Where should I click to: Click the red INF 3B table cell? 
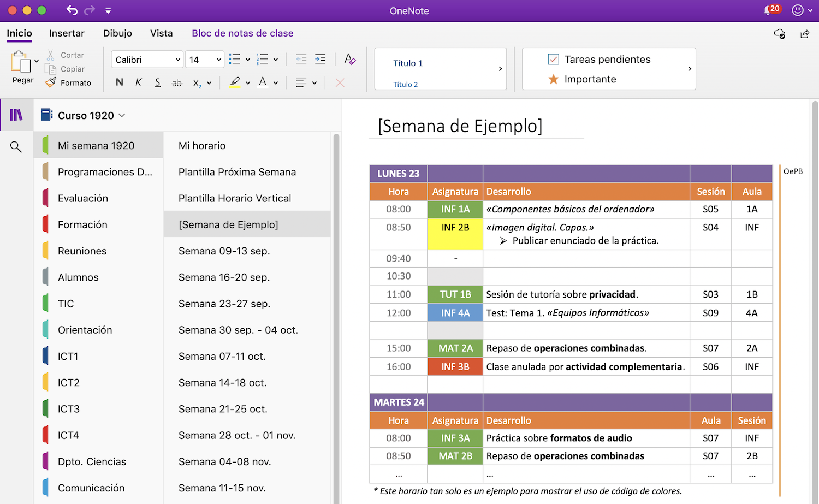click(x=455, y=367)
